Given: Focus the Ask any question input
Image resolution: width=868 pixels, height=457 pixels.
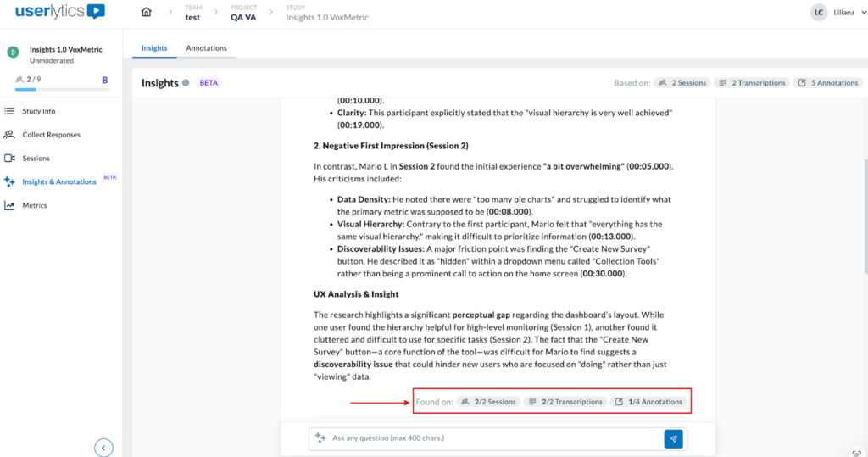Looking at the screenshot, I should (x=492, y=438).
